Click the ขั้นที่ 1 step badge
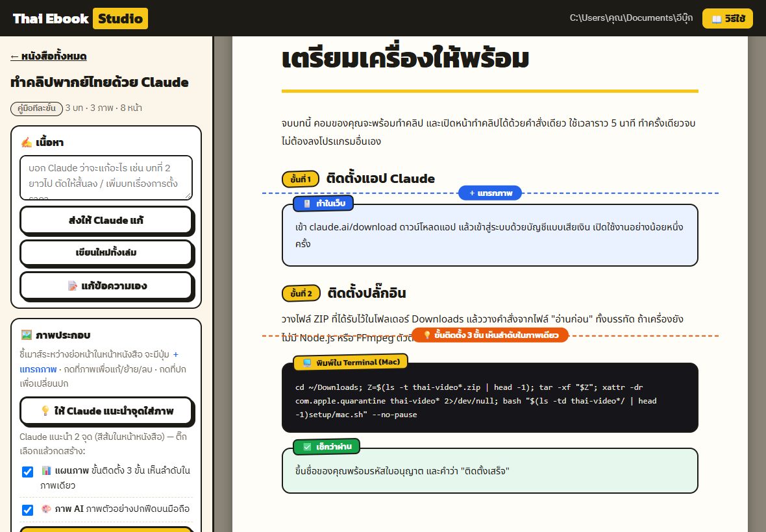The height and width of the screenshot is (532, 766). coord(301,179)
